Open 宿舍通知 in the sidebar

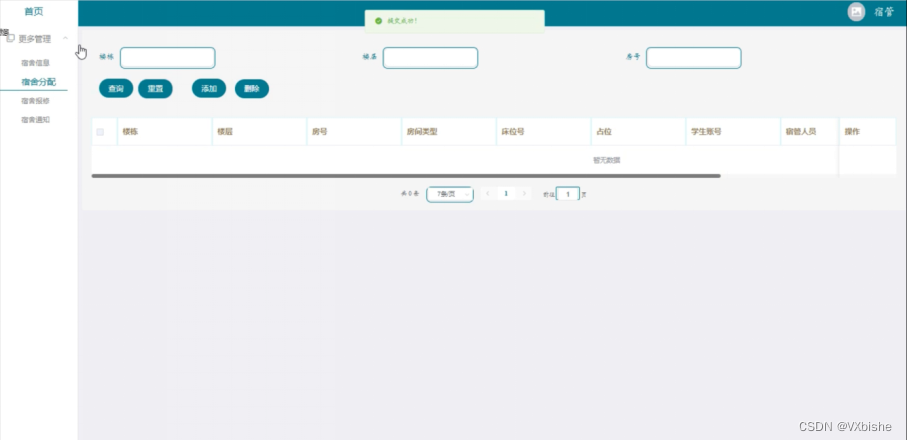(x=35, y=120)
